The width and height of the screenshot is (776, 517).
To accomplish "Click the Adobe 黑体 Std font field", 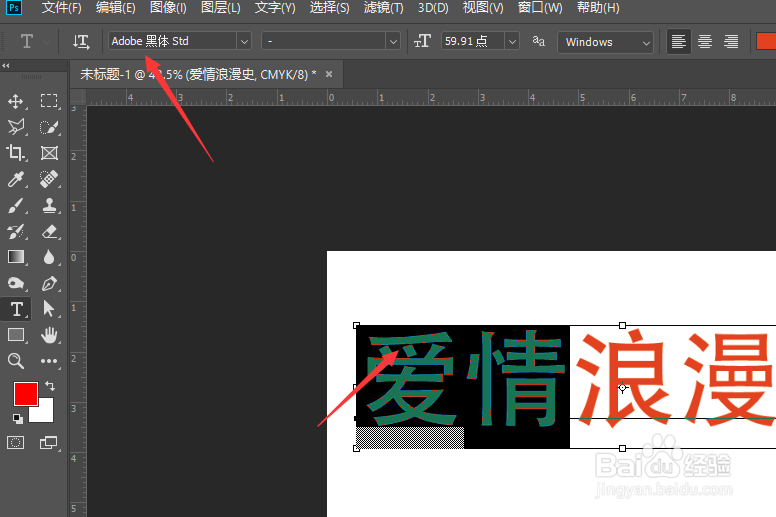I will [x=173, y=42].
